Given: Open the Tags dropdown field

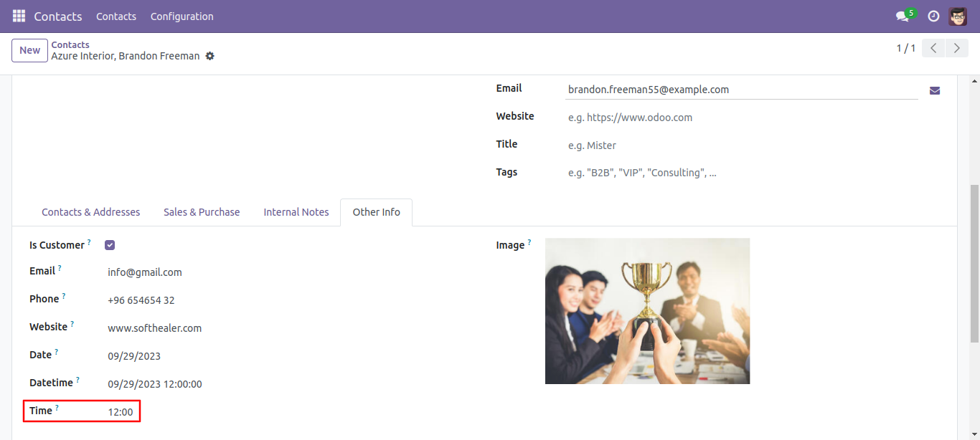Looking at the screenshot, I should pyautogui.click(x=742, y=173).
